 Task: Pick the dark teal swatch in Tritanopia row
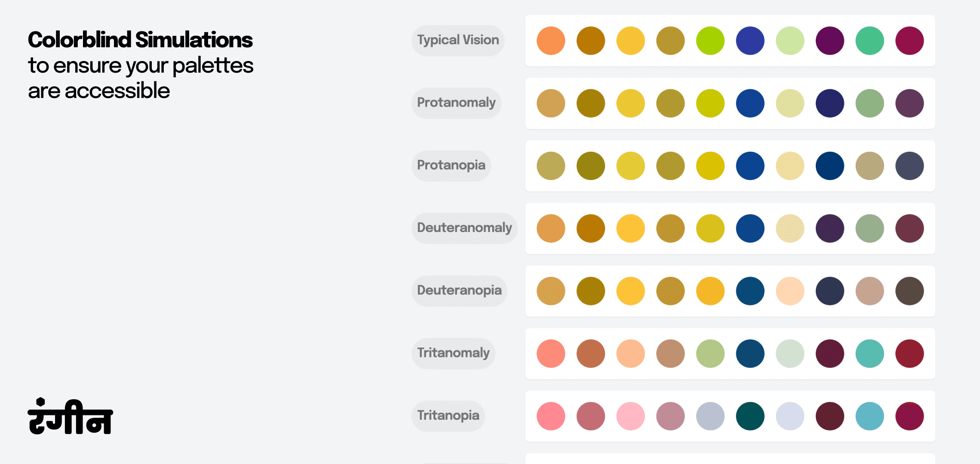[750, 416]
